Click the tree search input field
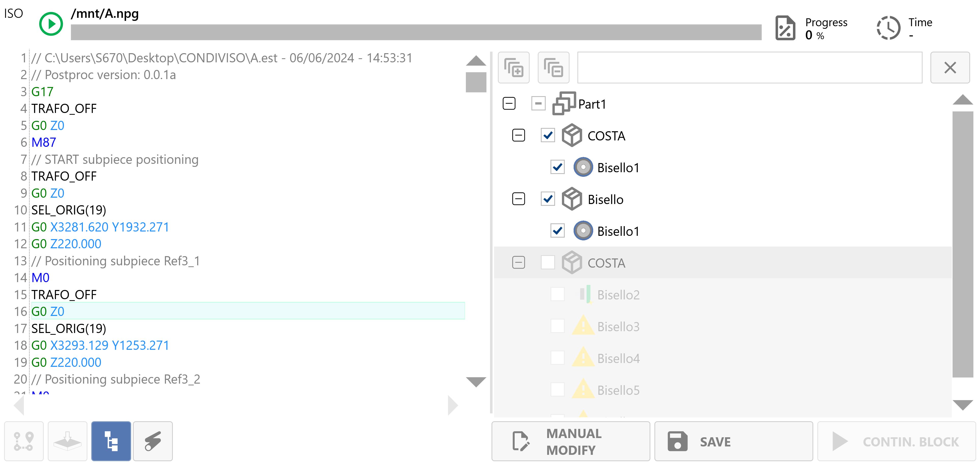 click(x=750, y=68)
